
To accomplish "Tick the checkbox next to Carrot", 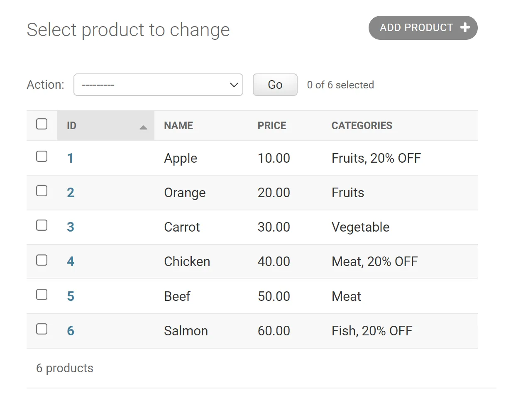I will 42,225.
